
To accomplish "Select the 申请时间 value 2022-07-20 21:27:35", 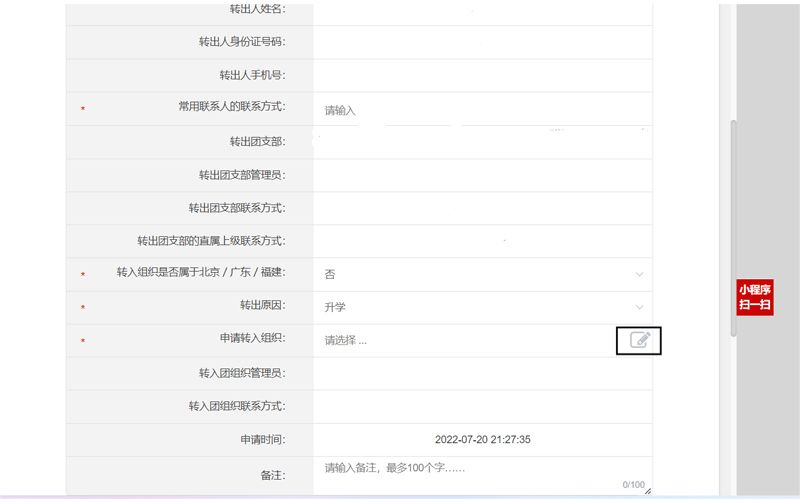I will coord(483,439).
